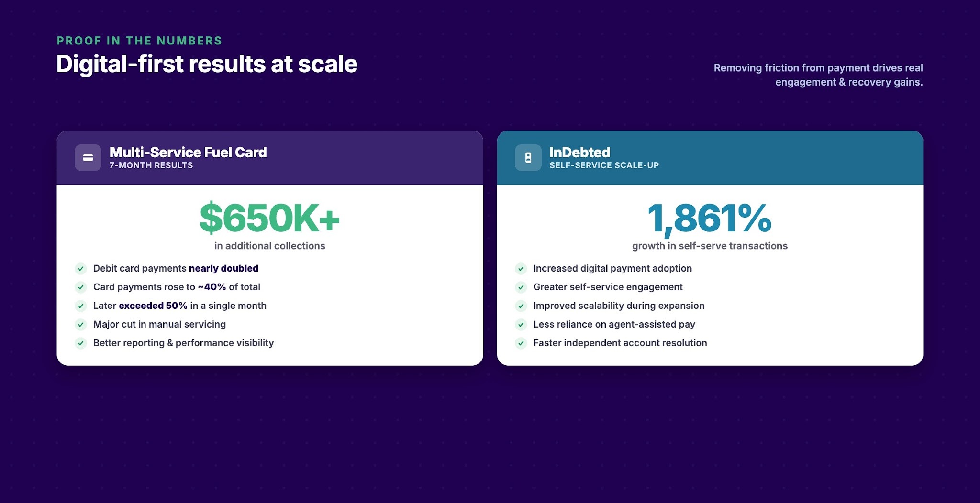
Task: Click the Multi-Service Fuel Card icon
Action: tap(88, 158)
